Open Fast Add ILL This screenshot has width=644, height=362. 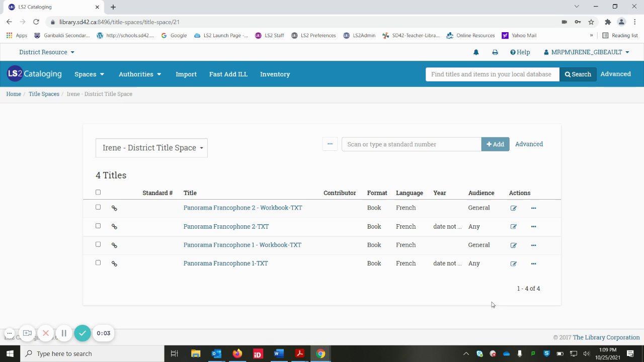click(x=228, y=74)
